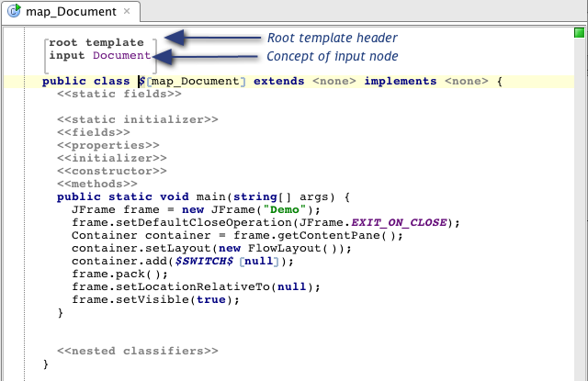The width and height of the screenshot is (588, 381).
Task: Click 'new FlowLayout()' expression
Action: pos(281,249)
